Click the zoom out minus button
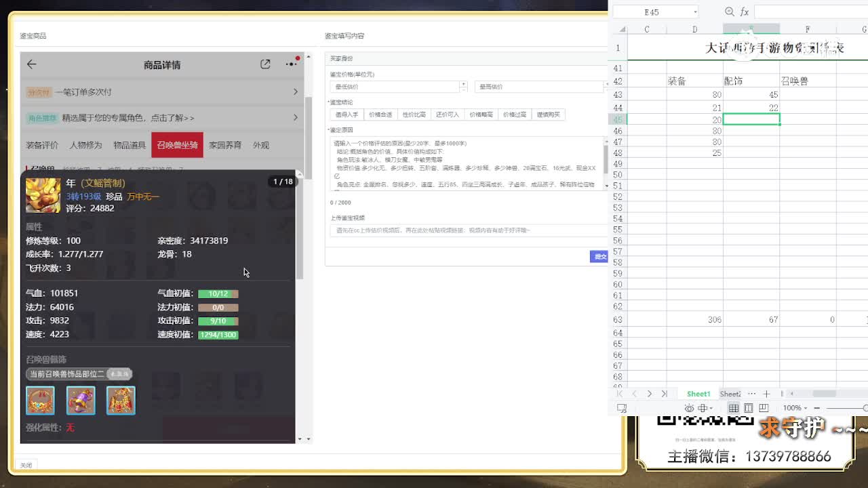This screenshot has height=488, width=868. pyautogui.click(x=817, y=408)
